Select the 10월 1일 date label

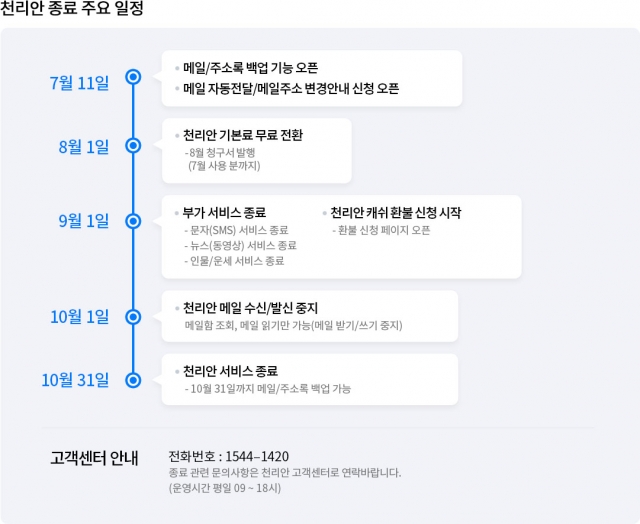click(x=80, y=317)
